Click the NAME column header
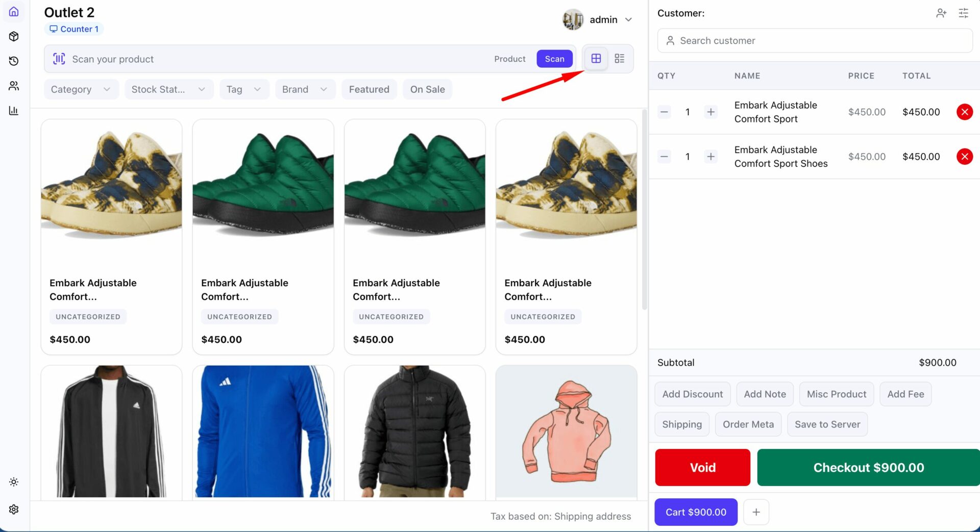The image size is (980, 532). tap(747, 75)
